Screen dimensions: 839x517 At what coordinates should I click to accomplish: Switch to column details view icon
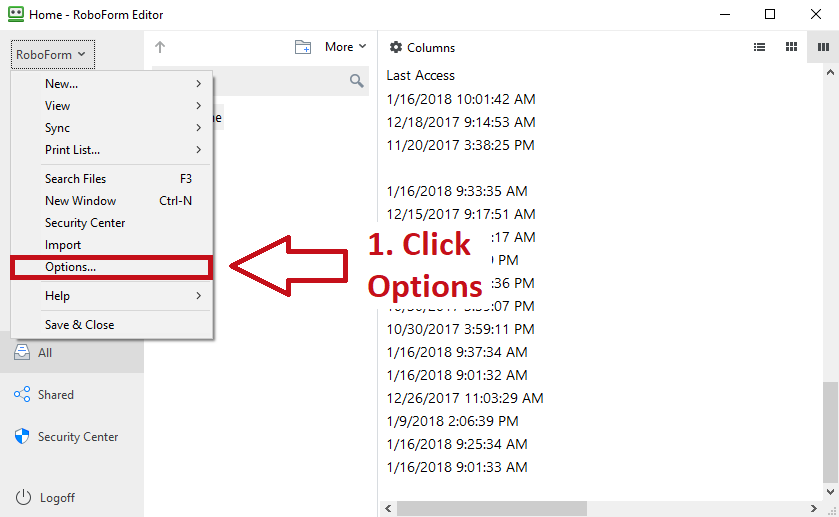821,47
